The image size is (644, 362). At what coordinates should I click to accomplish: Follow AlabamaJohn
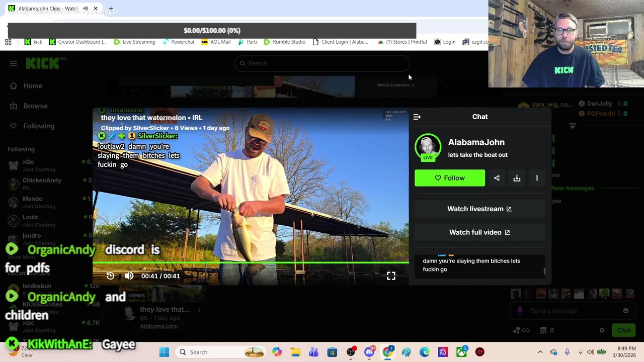click(x=450, y=178)
